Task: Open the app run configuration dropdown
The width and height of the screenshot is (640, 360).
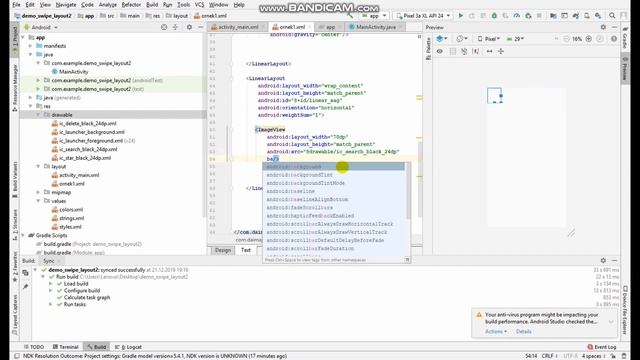Action: 373,16
